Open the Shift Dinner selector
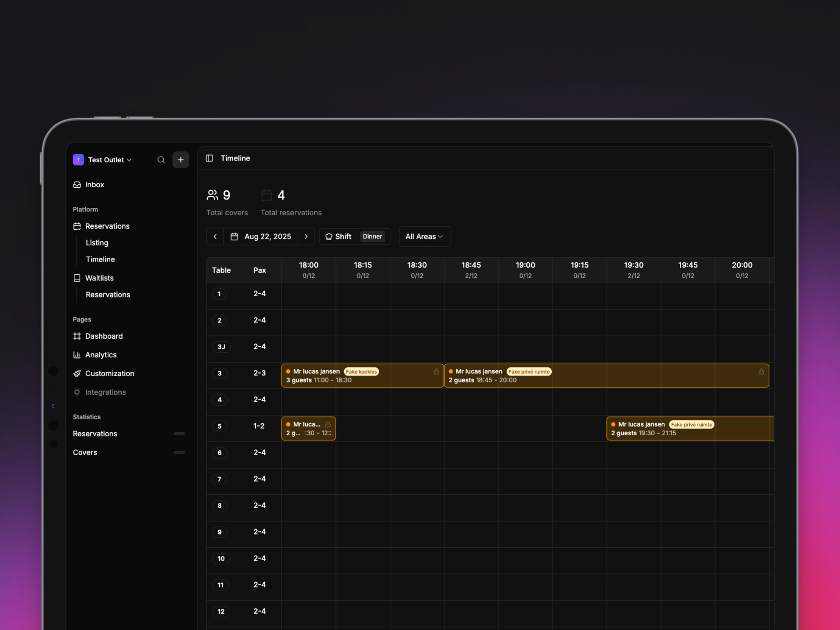Viewport: 840px width, 630px height. 354,236
